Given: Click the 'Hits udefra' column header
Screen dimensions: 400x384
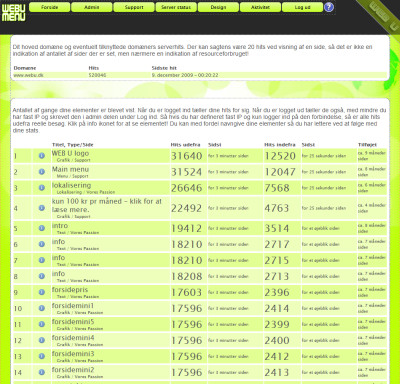Looking at the screenshot, I should click(186, 145).
